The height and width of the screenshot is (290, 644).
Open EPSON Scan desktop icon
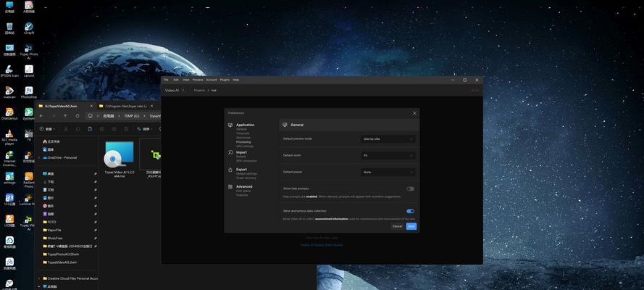pyautogui.click(x=9, y=70)
